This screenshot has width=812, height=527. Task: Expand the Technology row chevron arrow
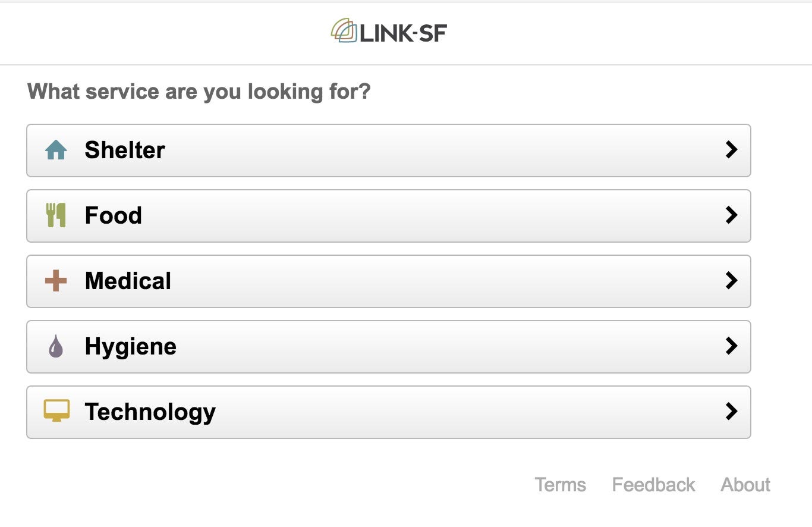(731, 412)
